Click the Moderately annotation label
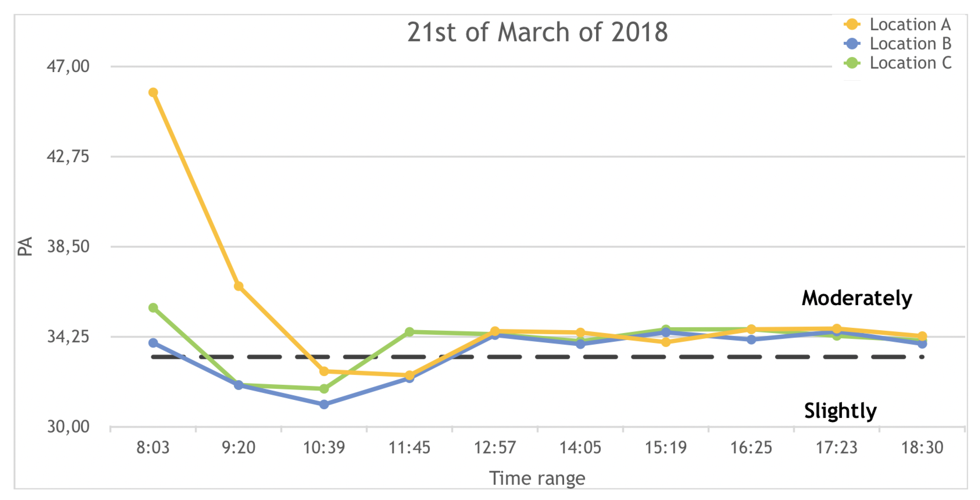Screen dimensions: 980x500 pyautogui.click(x=857, y=298)
